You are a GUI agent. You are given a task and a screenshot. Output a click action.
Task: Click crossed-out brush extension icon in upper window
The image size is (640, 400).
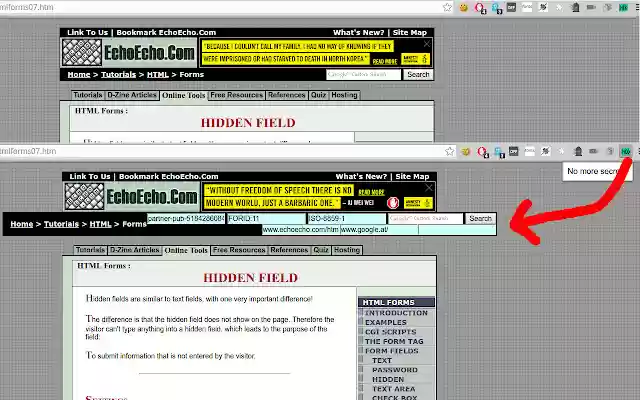(x=543, y=7)
